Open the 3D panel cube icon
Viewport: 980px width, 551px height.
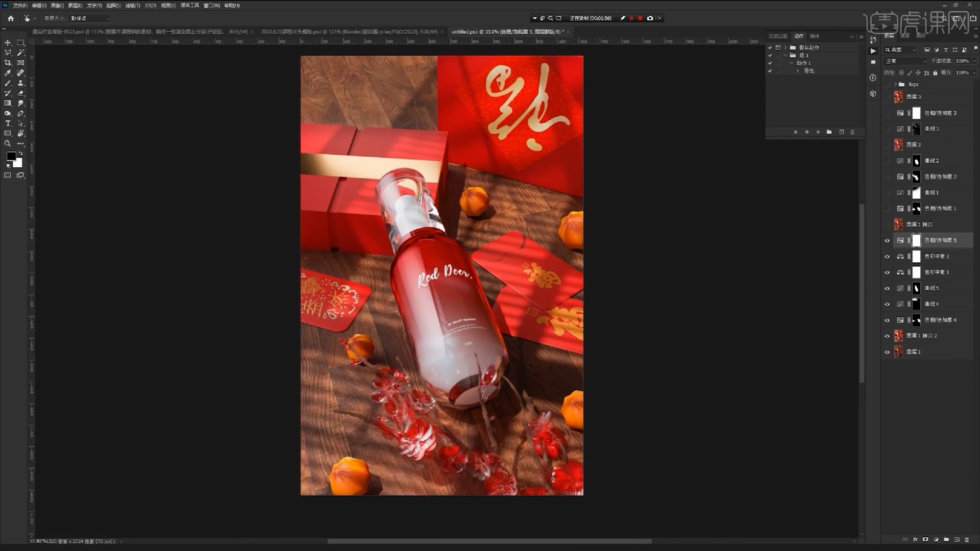873,94
